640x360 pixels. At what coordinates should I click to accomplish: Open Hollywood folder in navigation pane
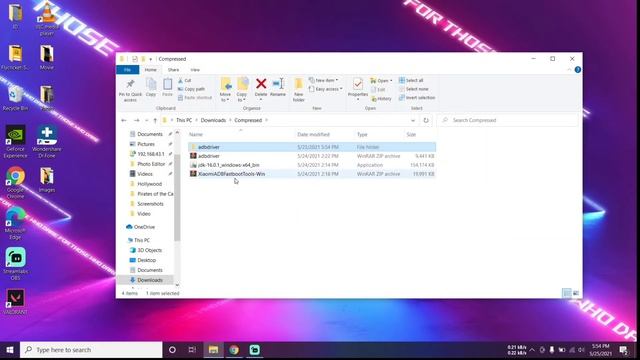149,184
